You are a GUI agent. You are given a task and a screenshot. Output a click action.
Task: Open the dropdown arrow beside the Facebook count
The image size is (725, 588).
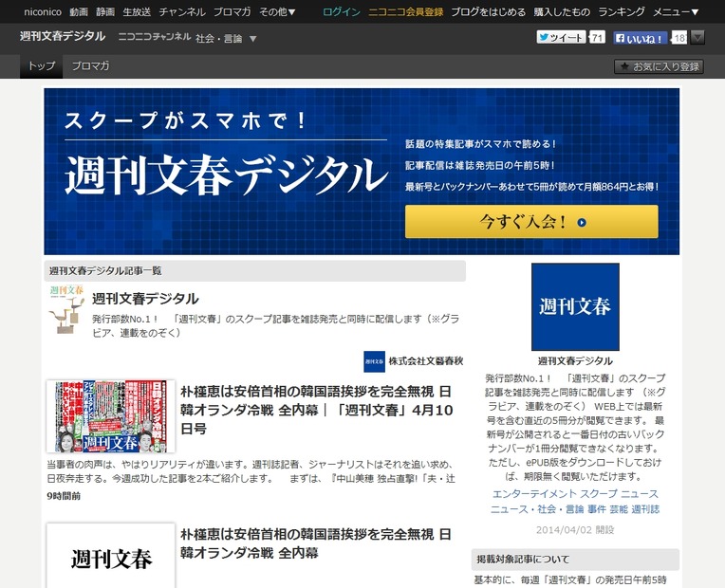(x=697, y=37)
